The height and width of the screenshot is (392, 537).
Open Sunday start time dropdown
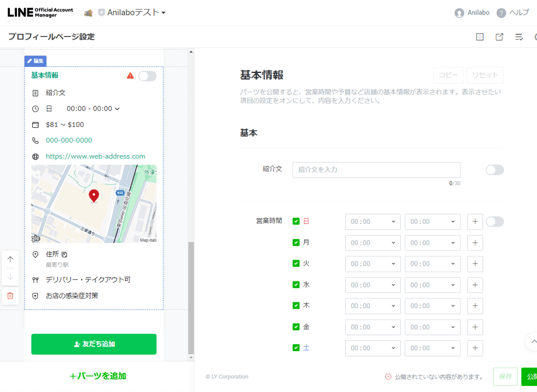click(373, 222)
